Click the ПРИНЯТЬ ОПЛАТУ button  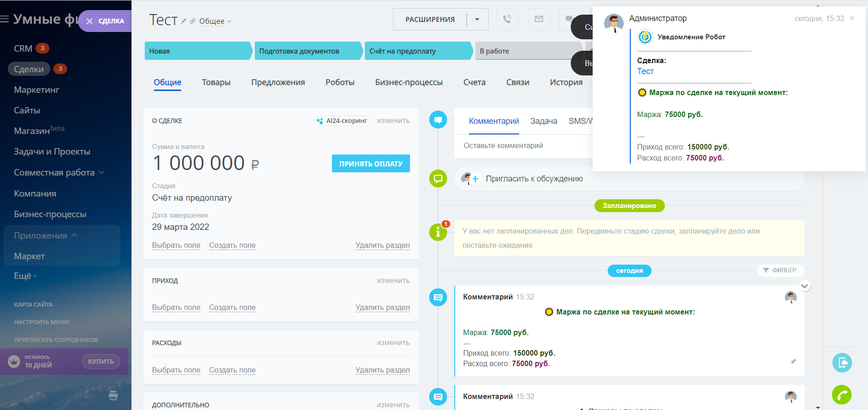(x=371, y=164)
